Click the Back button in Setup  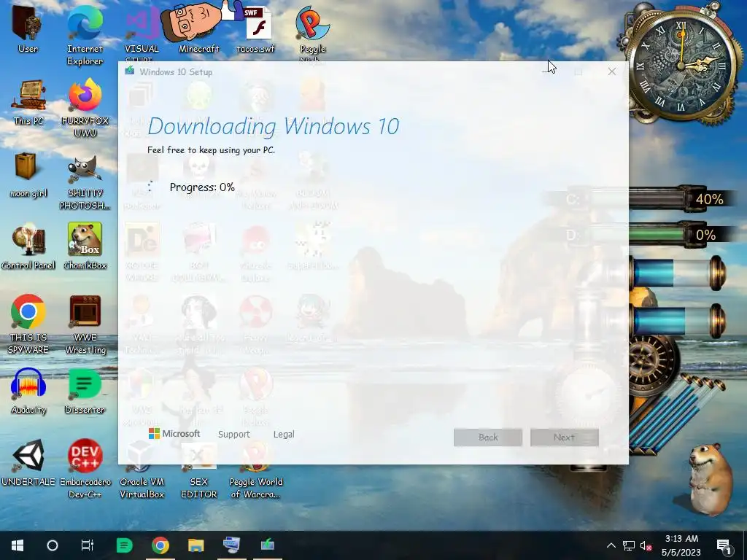[488, 437]
